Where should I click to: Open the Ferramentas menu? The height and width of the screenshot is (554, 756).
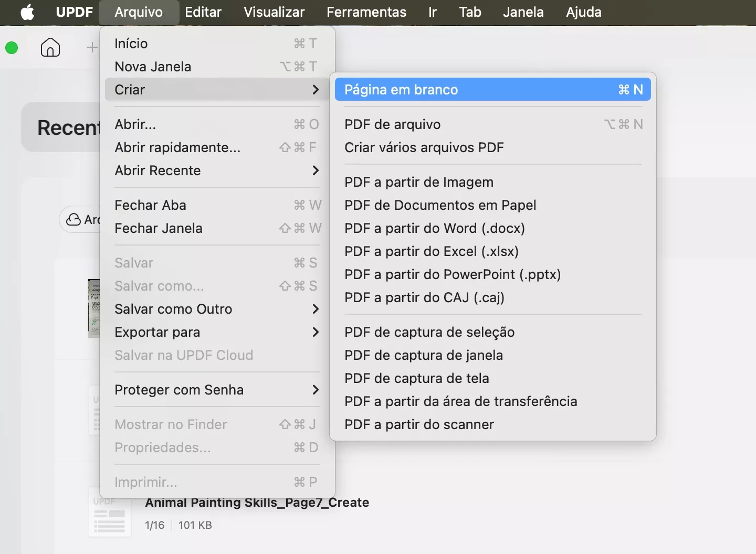[x=366, y=12]
